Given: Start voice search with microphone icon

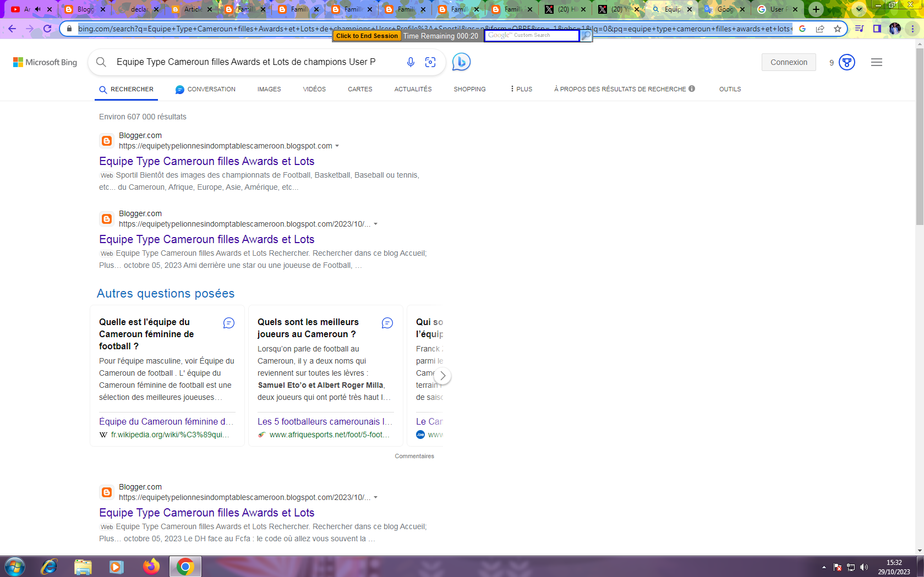Looking at the screenshot, I should coord(411,62).
